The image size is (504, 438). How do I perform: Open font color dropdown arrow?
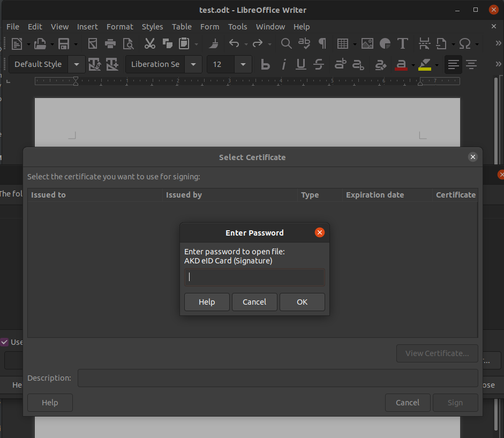pos(413,65)
